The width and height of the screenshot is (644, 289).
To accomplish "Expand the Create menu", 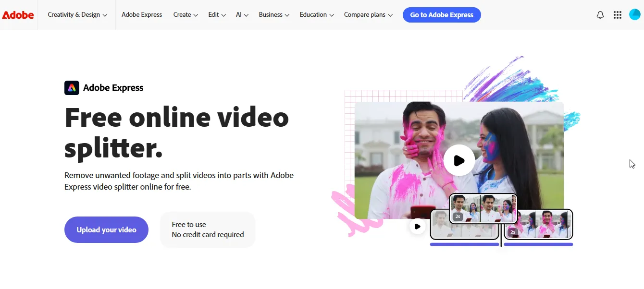I will click(186, 15).
